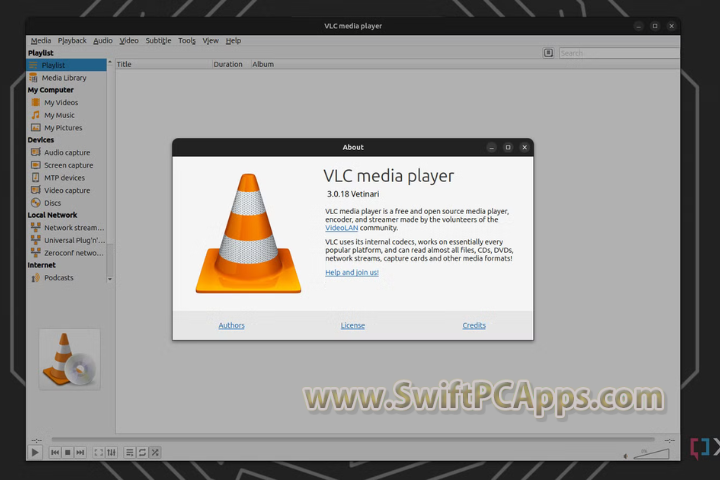Click the '3.0.18 Vetinari' version text
720x480 pixels.
[x=353, y=194]
